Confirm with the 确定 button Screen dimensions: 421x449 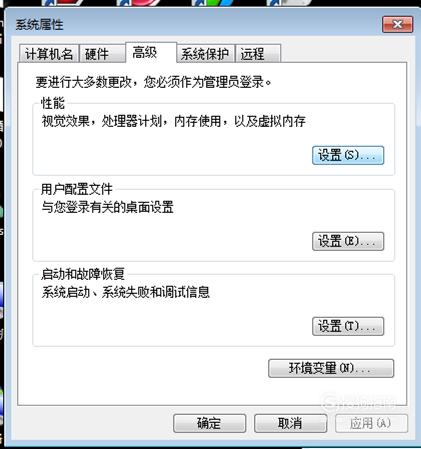coord(209,423)
